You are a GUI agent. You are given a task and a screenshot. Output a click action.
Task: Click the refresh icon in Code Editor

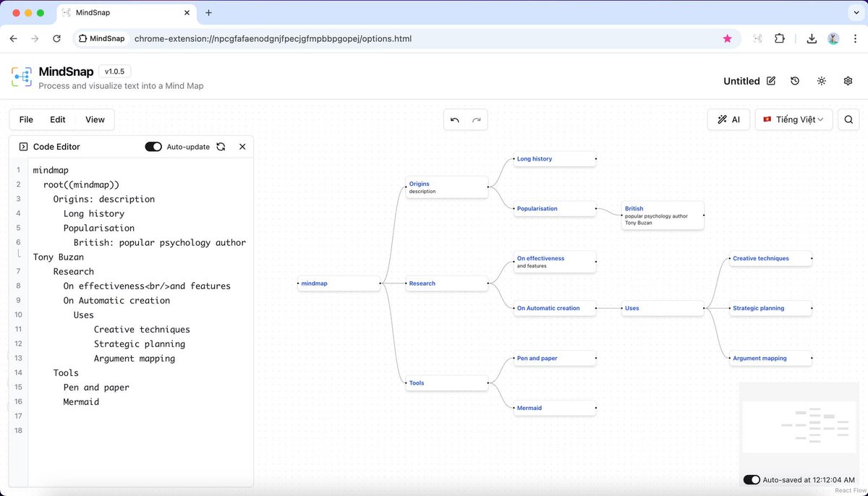coord(221,147)
